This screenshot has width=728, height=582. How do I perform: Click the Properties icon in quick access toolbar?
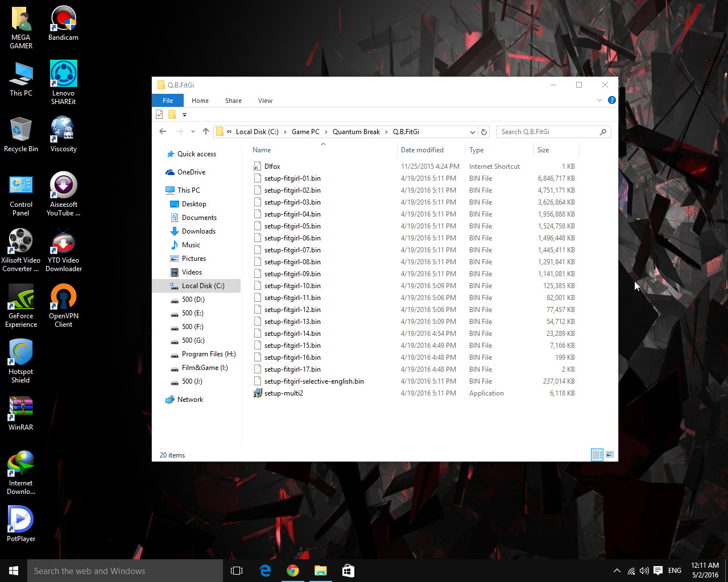(x=159, y=114)
